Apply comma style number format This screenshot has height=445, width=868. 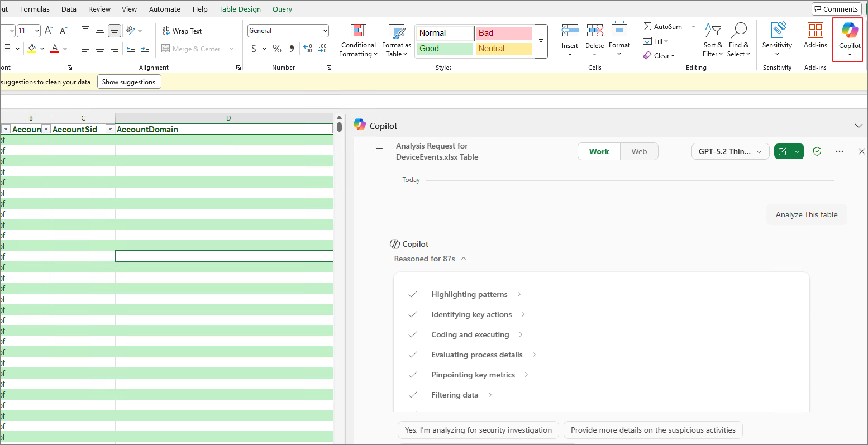[292, 49]
